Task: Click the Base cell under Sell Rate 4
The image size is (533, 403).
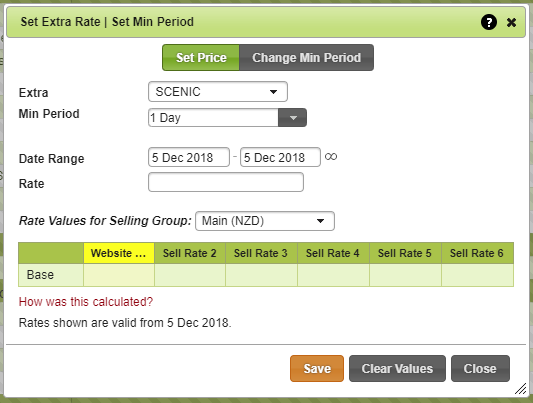Action: pyautogui.click(x=333, y=275)
